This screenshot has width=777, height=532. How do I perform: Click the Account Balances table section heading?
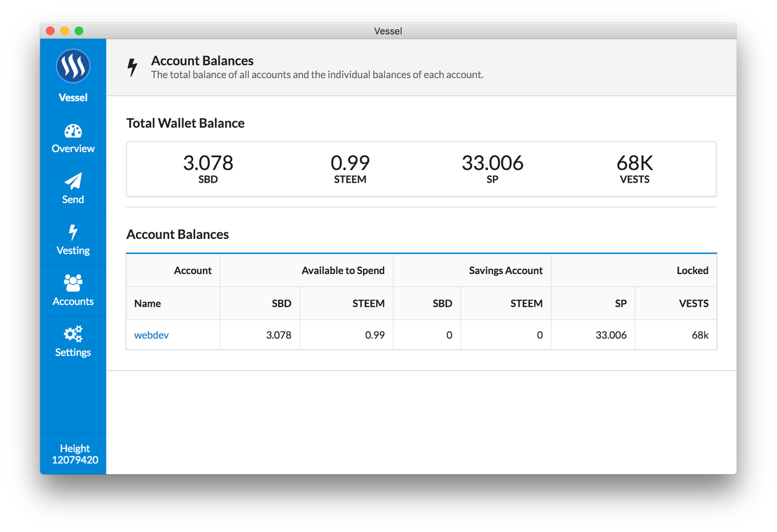177,235
